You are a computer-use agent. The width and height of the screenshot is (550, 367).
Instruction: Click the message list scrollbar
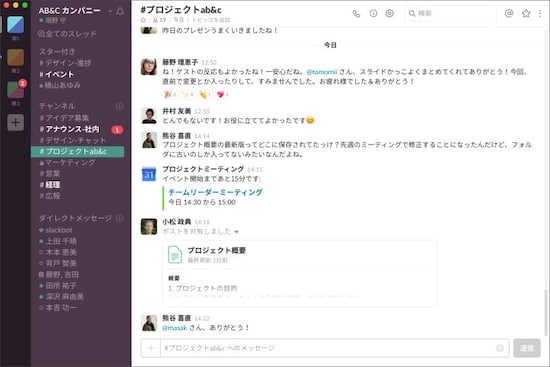(x=546, y=312)
